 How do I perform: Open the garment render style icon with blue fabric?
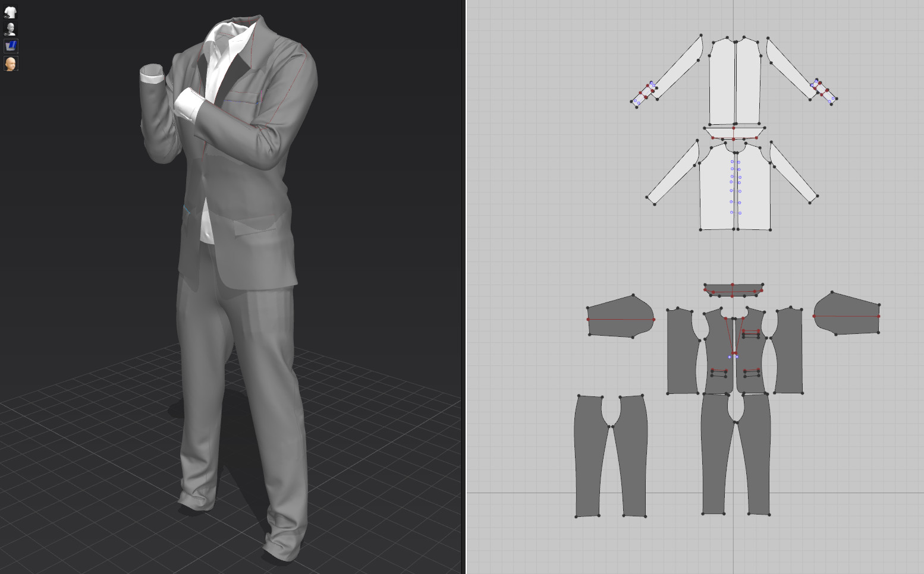click(11, 46)
